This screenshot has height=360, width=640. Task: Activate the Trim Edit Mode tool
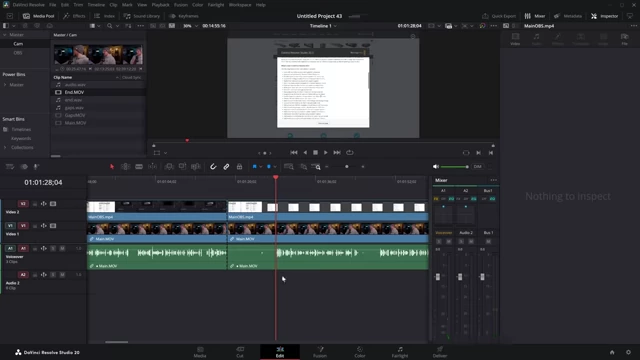[x=125, y=167]
